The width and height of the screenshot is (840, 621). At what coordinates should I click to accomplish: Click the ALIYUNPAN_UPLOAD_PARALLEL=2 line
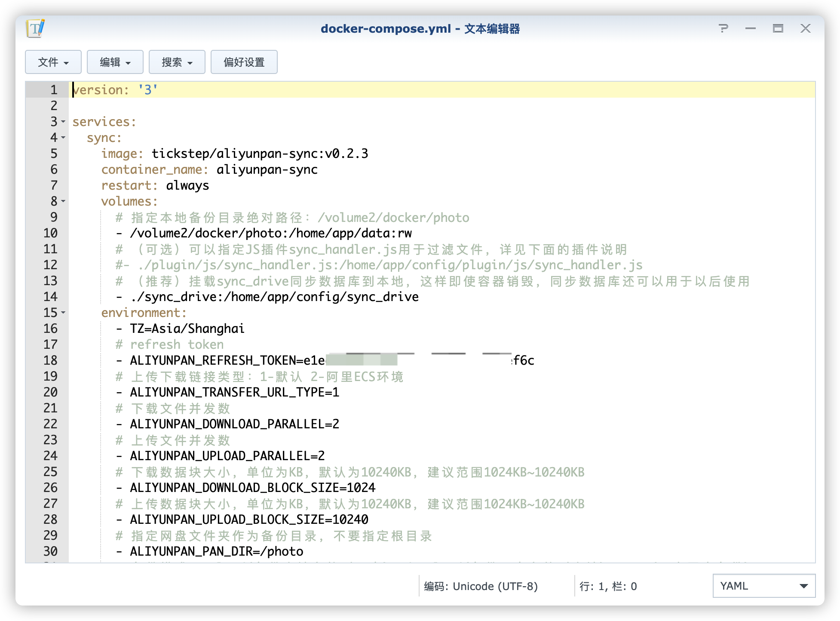click(221, 456)
